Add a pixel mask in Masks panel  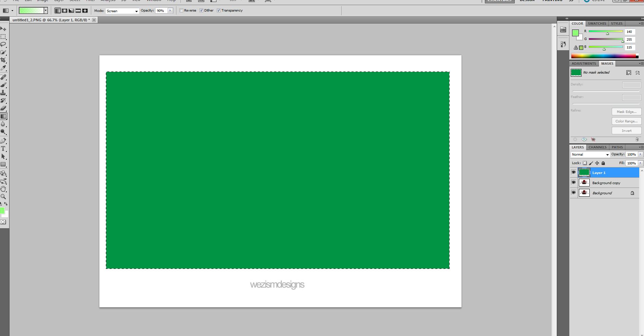(x=628, y=73)
